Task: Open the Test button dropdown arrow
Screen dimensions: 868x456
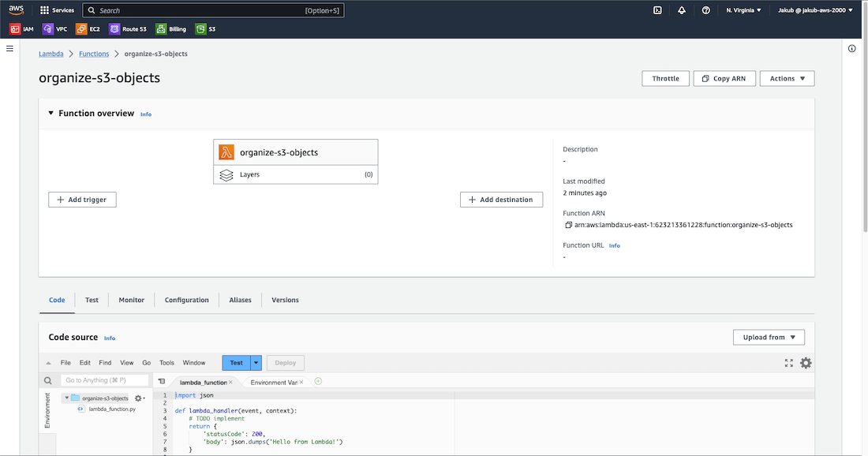Action: click(x=256, y=363)
